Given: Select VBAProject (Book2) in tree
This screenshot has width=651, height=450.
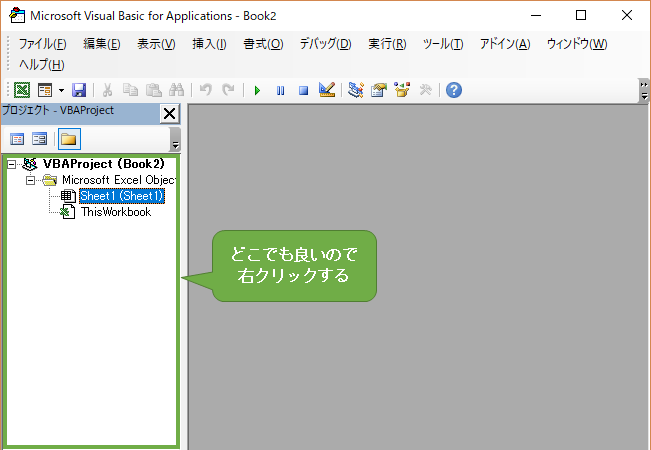Looking at the screenshot, I should [x=104, y=164].
